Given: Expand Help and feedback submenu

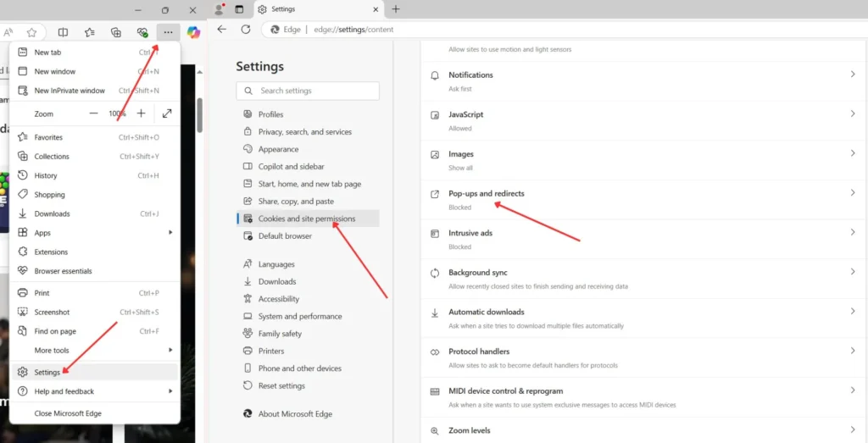Looking at the screenshot, I should click(x=95, y=391).
